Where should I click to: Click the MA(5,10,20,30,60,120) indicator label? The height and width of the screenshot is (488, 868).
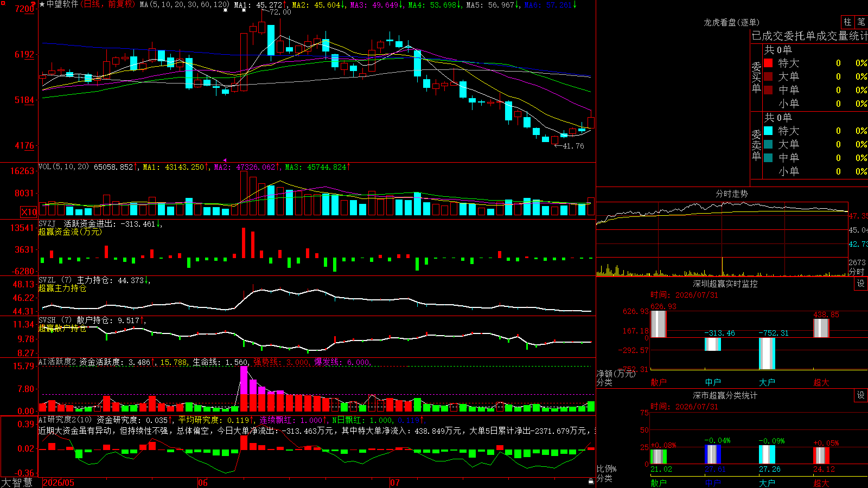click(184, 4)
